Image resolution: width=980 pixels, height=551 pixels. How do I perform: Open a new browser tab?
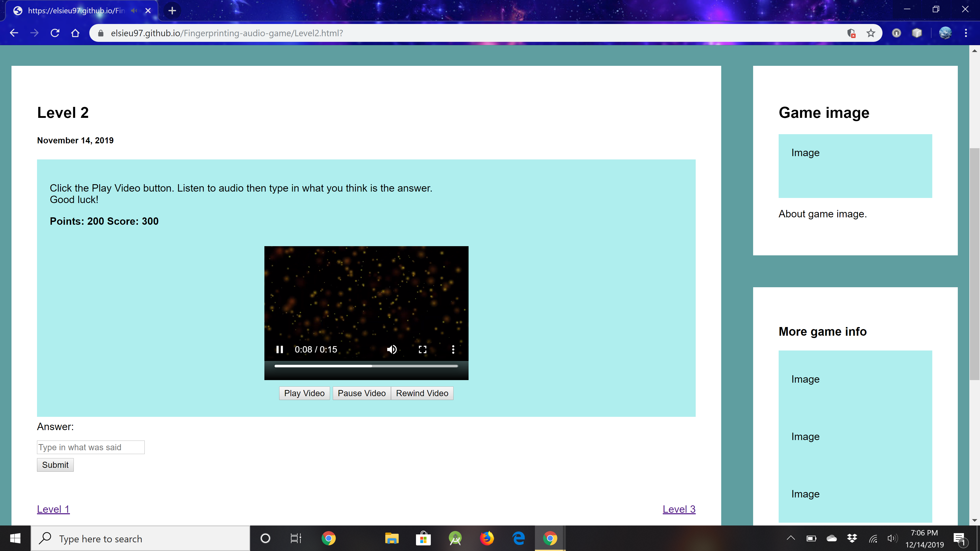tap(172, 11)
